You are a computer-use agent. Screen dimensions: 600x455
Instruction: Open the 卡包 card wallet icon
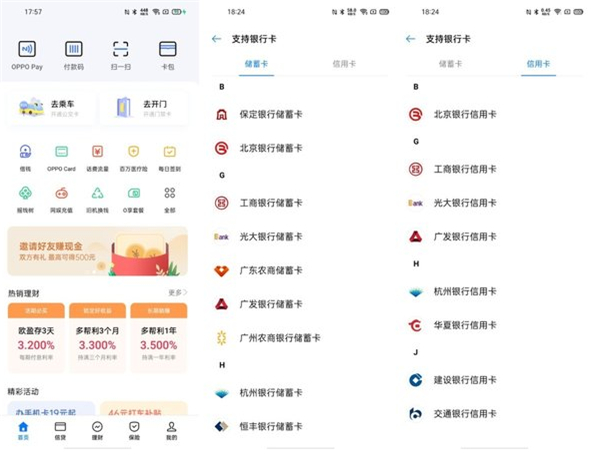point(168,49)
